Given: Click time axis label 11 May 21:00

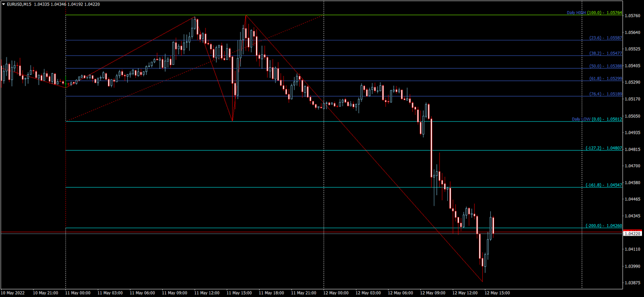Looking at the screenshot, I should [x=304, y=293].
